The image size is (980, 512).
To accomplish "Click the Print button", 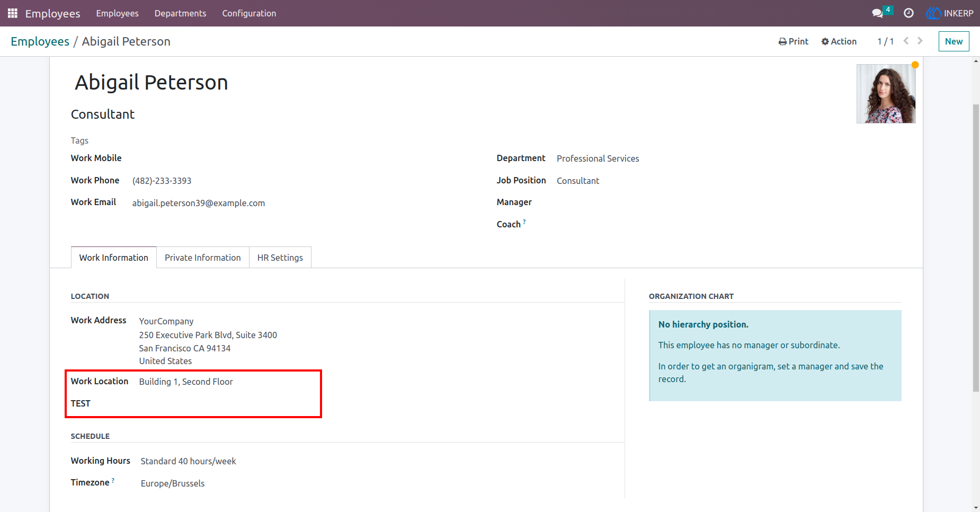I will click(793, 41).
